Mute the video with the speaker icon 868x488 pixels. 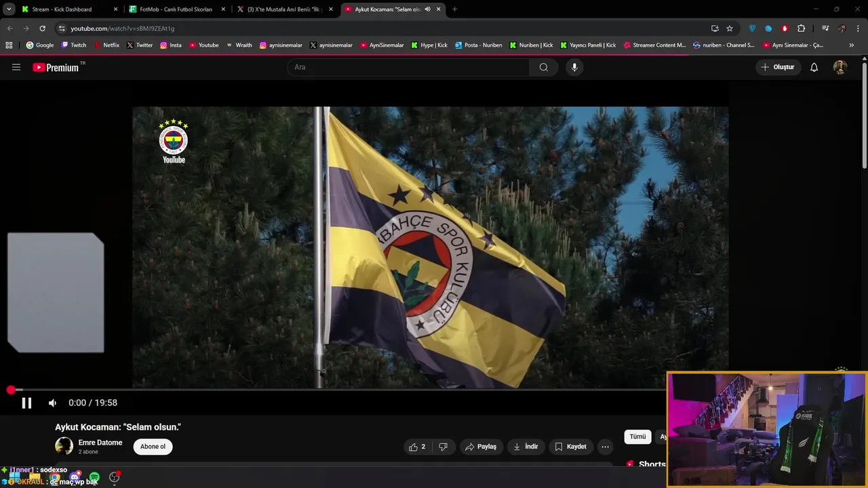pyautogui.click(x=52, y=403)
